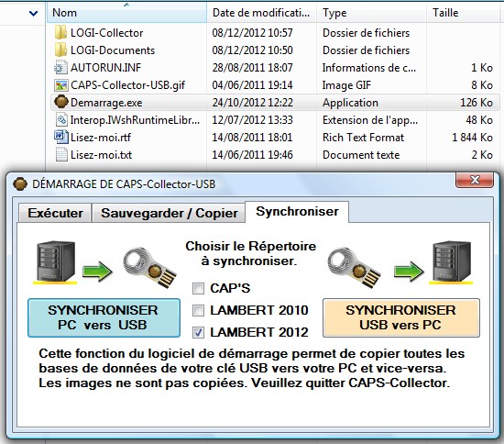Click the Demarrage.exe bottle cap icon
This screenshot has width=504, height=444.
61,102
